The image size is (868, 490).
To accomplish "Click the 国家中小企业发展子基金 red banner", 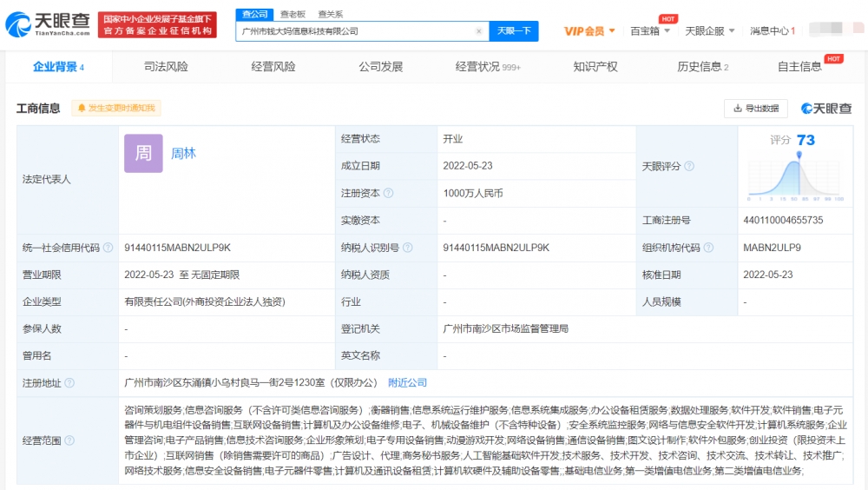I will coord(157,25).
